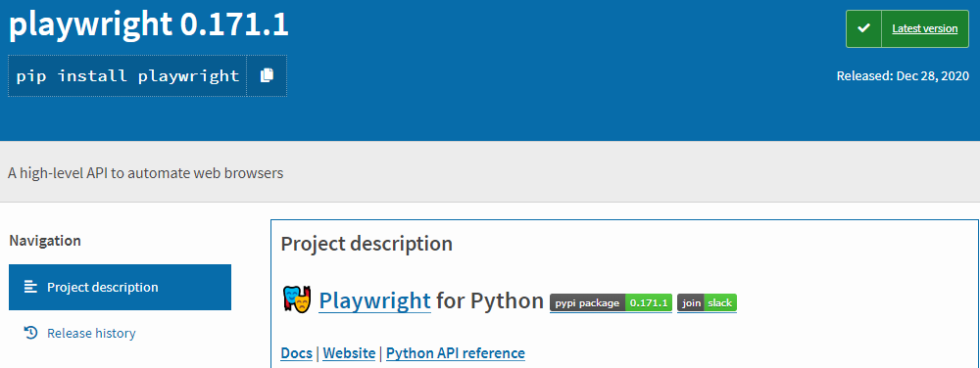Click the green checkmark icon beside Latest version
This screenshot has height=368, width=980.
click(x=863, y=28)
